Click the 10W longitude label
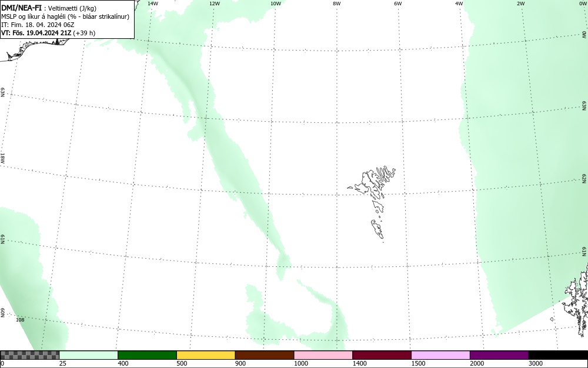The width and height of the screenshot is (588, 368). click(x=276, y=4)
